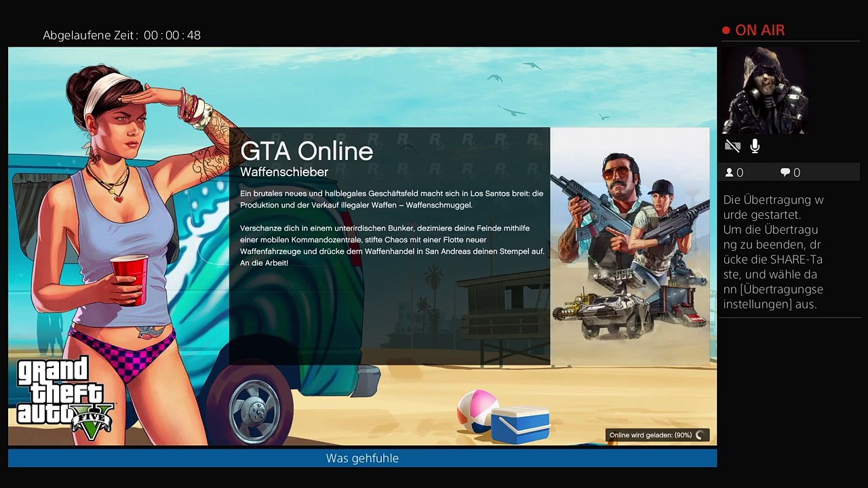Screen dimensions: 868x488
Task: Click the comments speech bubble icon
Action: tap(785, 173)
